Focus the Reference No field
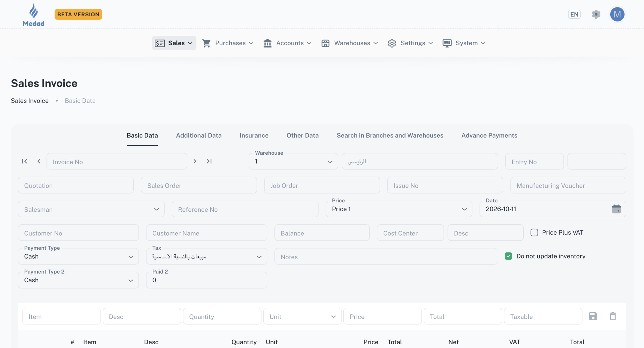Screen dimensions: 644x348 point(245,209)
